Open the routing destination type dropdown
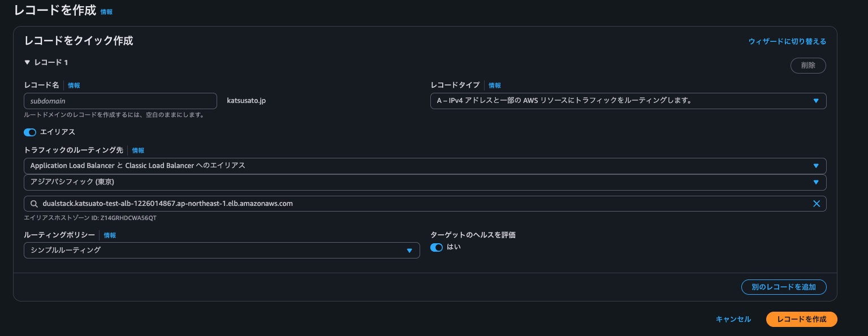This screenshot has height=336, width=868. point(816,165)
